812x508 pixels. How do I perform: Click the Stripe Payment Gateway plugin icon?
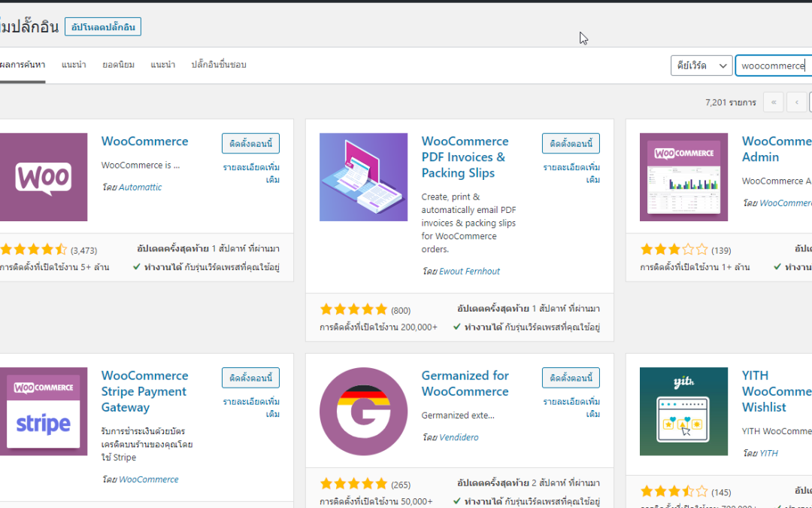44,412
